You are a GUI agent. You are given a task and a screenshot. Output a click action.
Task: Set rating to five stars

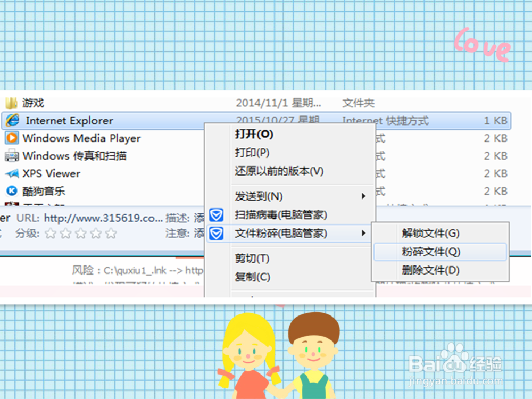coord(111,234)
